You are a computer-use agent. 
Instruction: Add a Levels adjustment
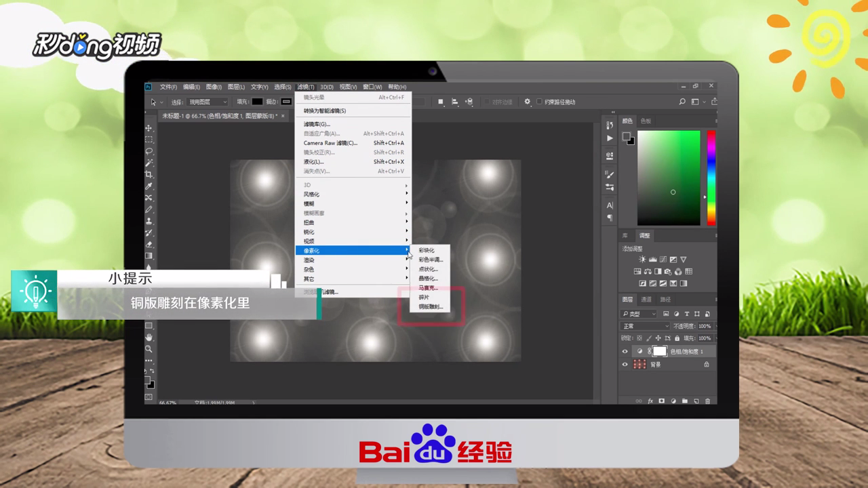pos(652,260)
